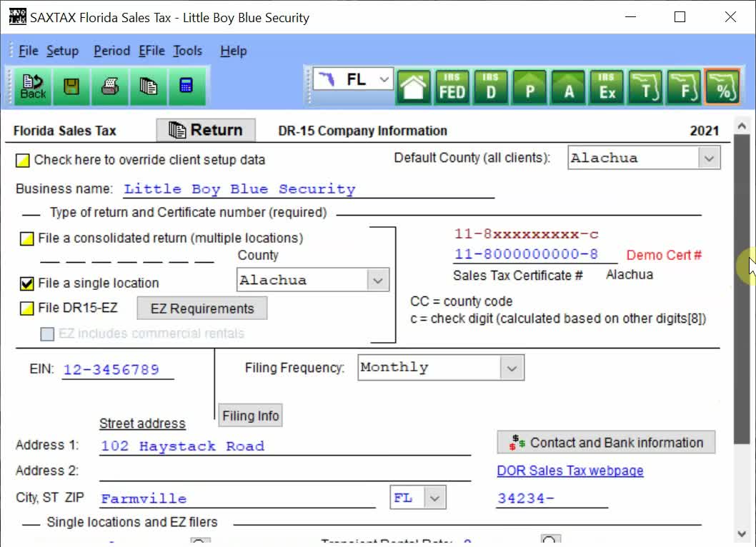
Task: Click the Business name field
Action: [x=309, y=189]
